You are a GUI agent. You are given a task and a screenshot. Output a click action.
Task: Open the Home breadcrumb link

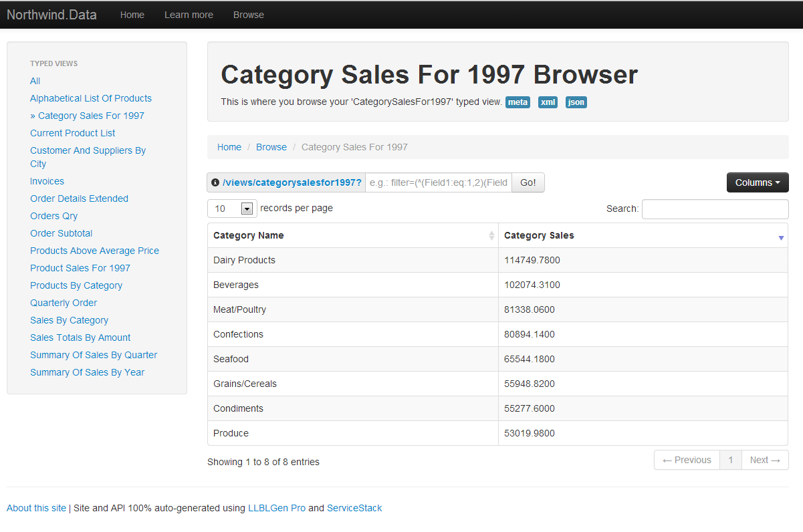(229, 147)
